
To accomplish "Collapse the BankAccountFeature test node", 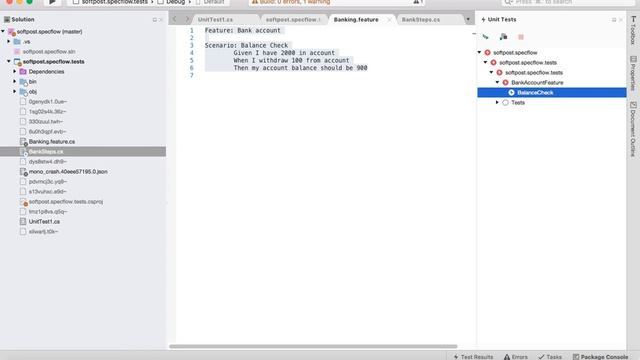I will [x=498, y=82].
